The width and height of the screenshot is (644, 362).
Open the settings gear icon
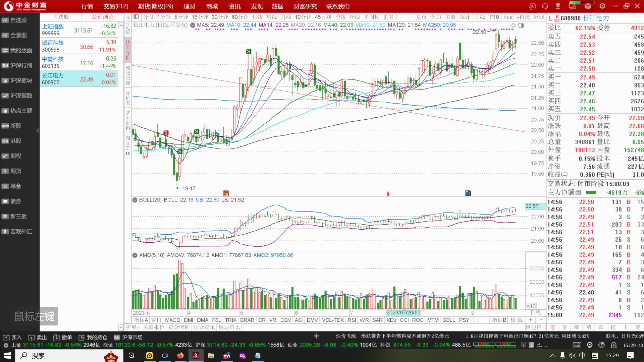602,6
